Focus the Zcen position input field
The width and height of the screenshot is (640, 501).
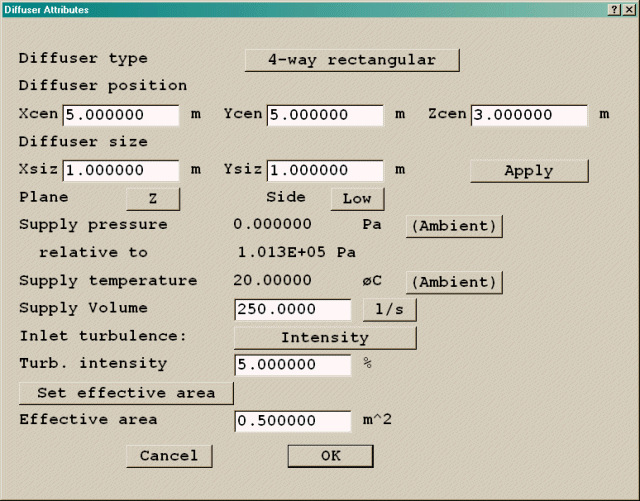[529, 115]
